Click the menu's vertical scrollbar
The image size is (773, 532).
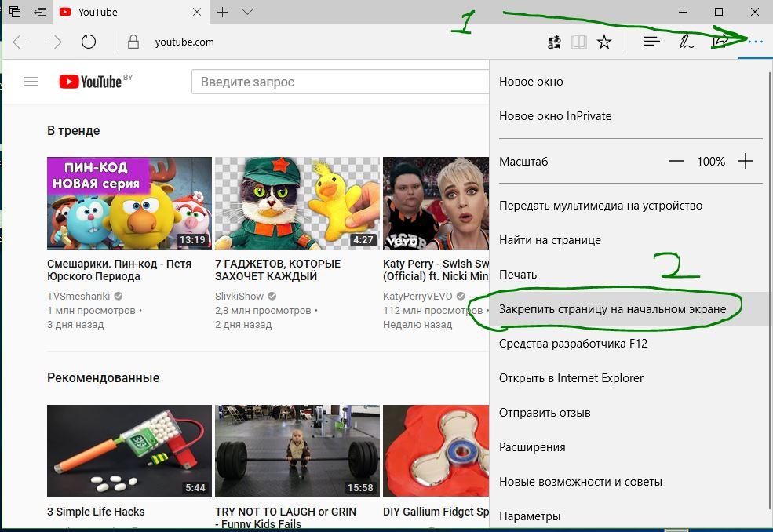click(x=770, y=290)
